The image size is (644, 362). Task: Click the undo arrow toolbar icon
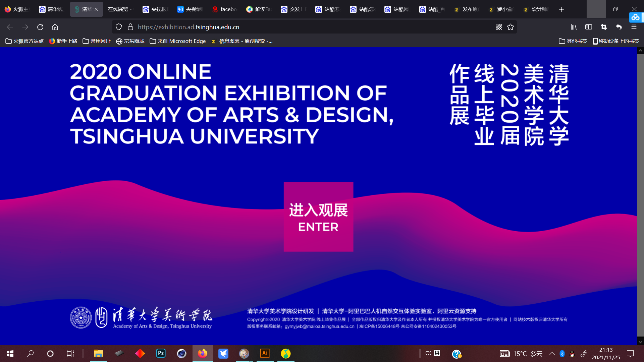coord(619,27)
